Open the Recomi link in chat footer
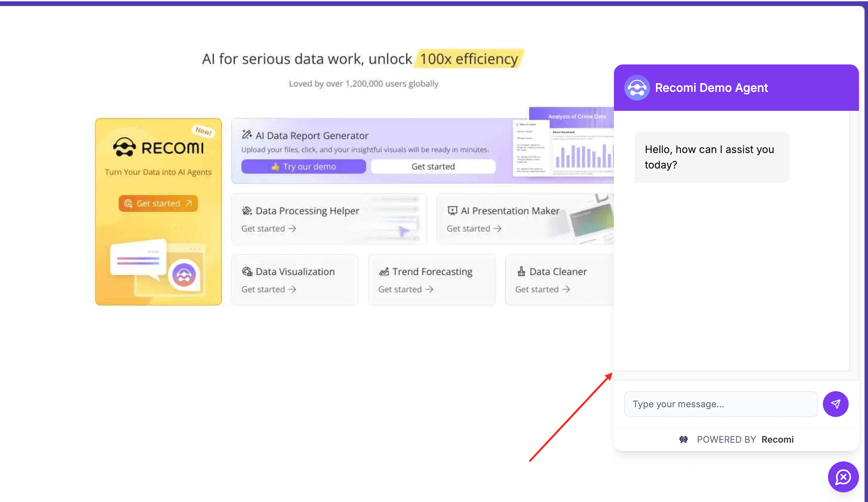The height and width of the screenshot is (502, 868). pos(777,439)
